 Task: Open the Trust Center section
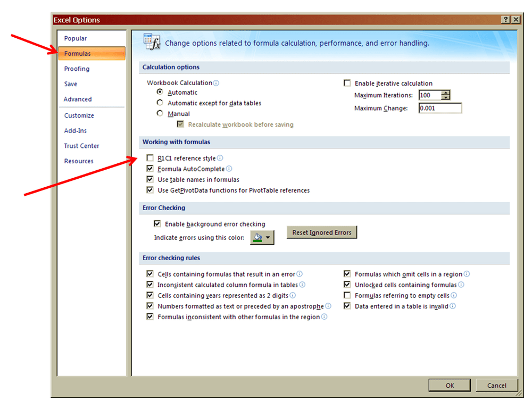tap(81, 145)
